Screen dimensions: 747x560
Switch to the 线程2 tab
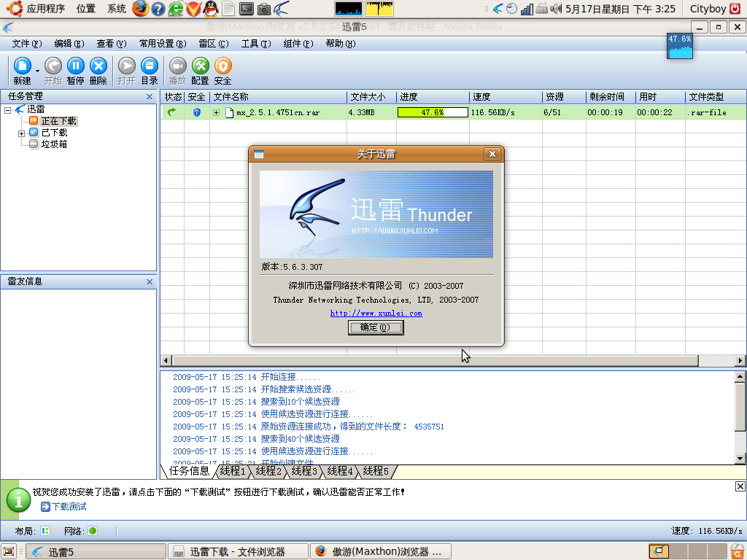point(268,472)
